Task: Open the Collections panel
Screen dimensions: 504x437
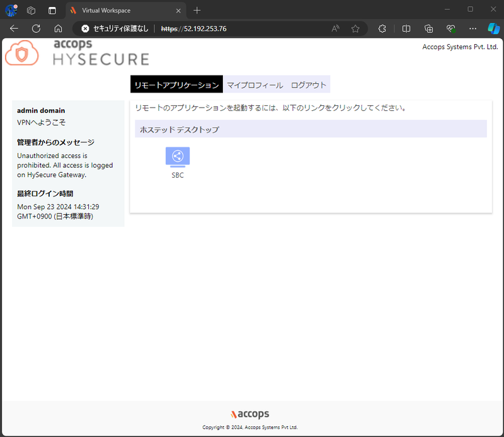Action: (428, 28)
